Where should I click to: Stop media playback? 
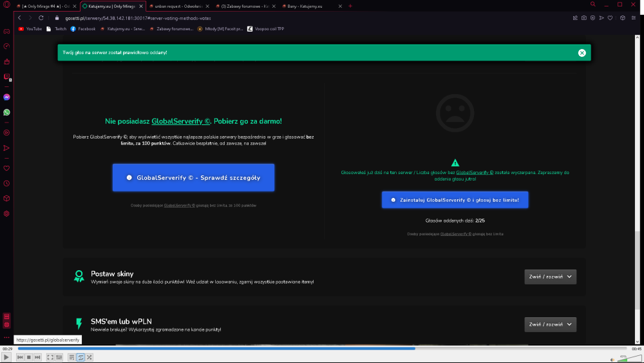point(29,357)
